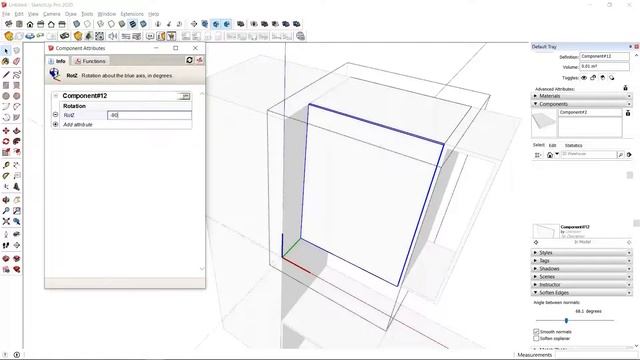The height and width of the screenshot is (360, 640).
Task: Pick the Eraser tool
Action: click(16, 61)
